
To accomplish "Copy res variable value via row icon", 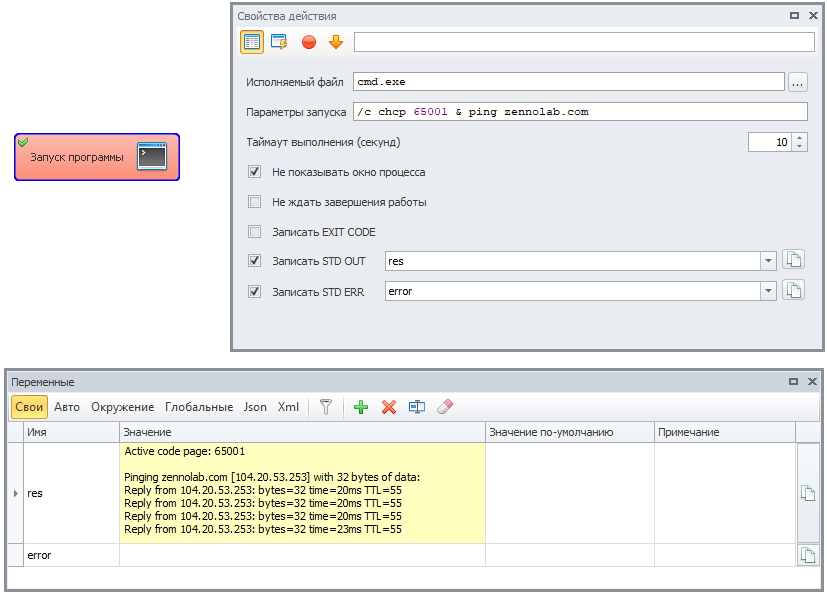I will tap(808, 493).
